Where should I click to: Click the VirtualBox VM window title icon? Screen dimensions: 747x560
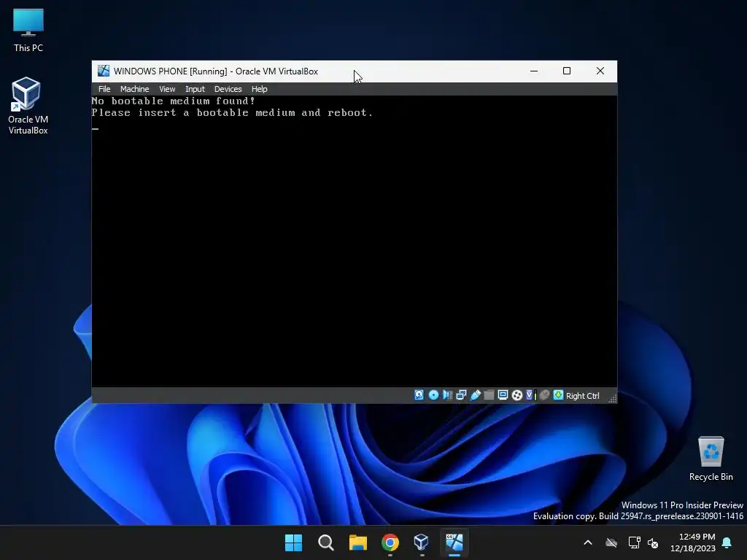(x=104, y=71)
